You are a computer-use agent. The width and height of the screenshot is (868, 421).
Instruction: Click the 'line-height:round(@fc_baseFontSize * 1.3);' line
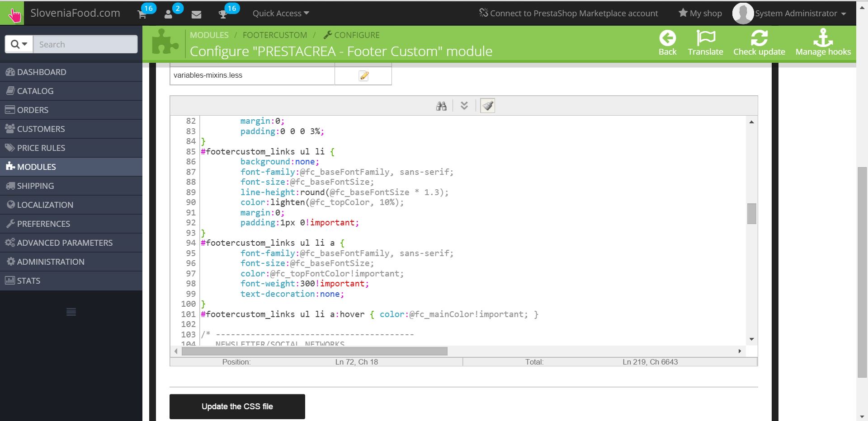tap(344, 192)
